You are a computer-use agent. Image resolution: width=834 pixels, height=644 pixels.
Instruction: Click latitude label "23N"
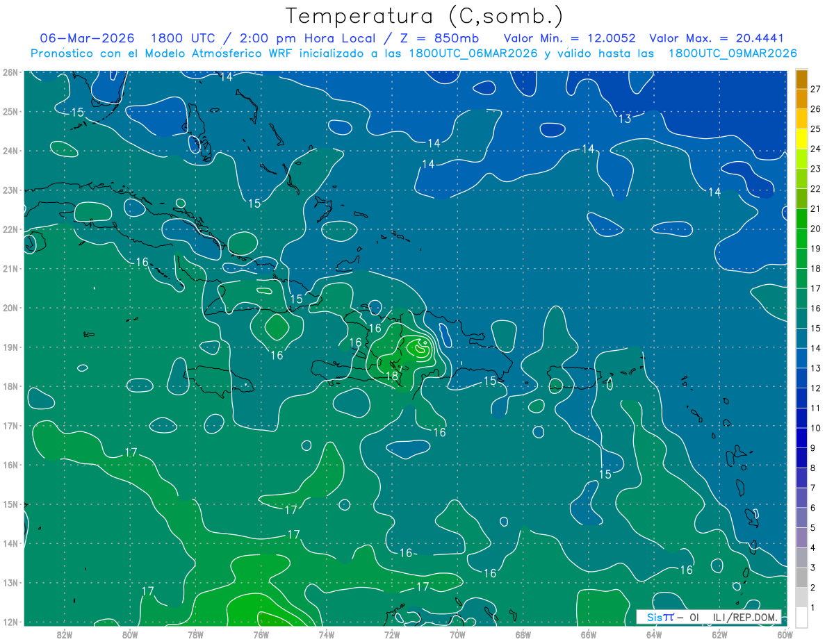[x=10, y=190]
